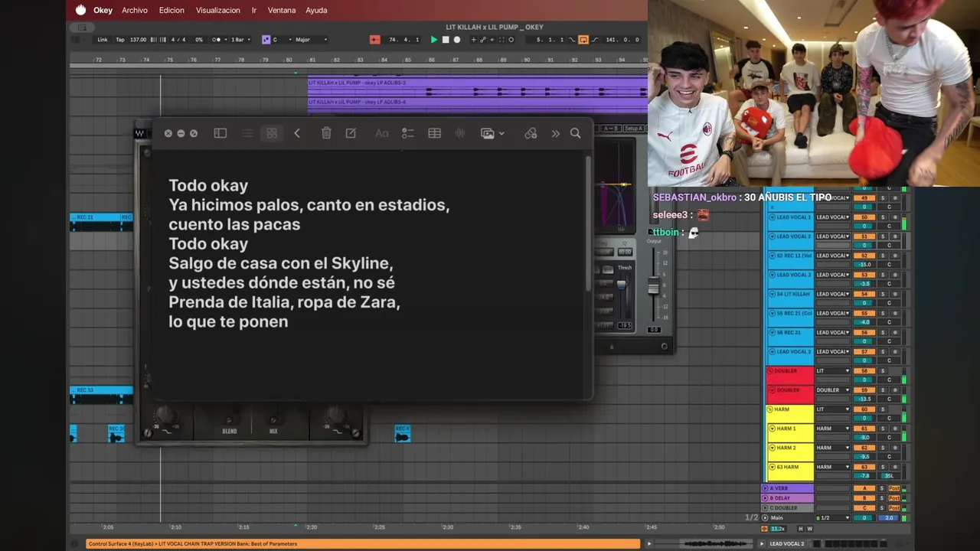This screenshot has width=980, height=551.
Task: Open the Ayuda menu
Action: point(316,10)
